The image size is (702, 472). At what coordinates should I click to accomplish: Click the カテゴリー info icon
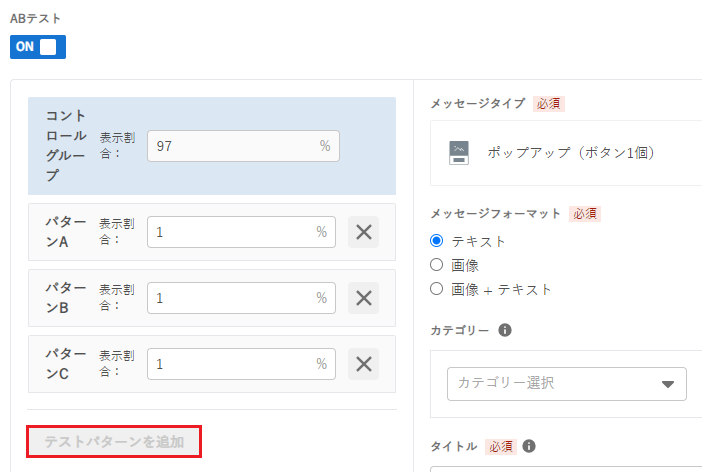[505, 330]
